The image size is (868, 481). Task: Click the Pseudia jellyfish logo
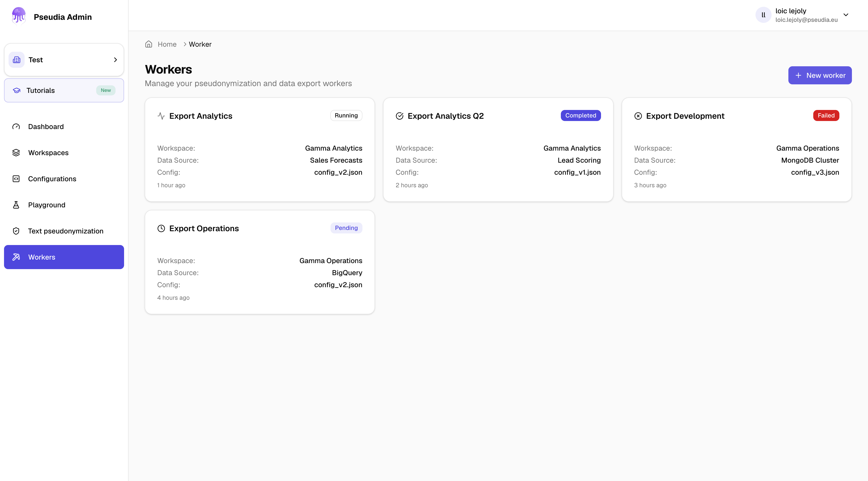(19, 16)
